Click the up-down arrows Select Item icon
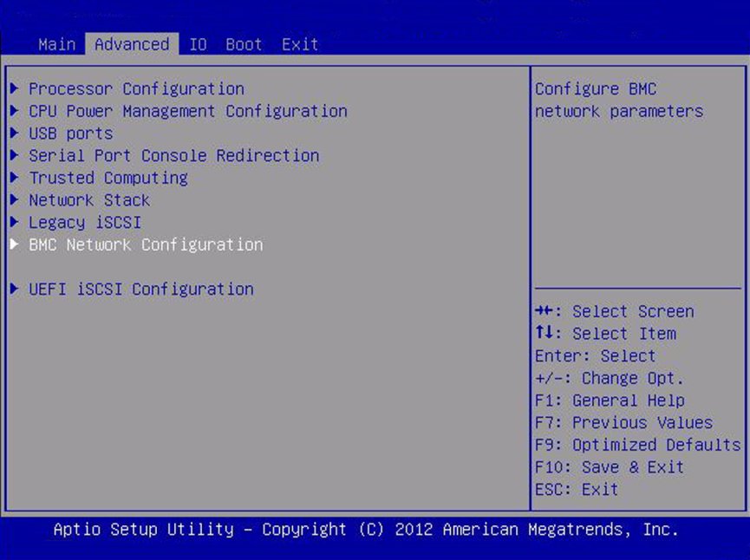Image resolution: width=750 pixels, height=560 pixels. click(544, 332)
